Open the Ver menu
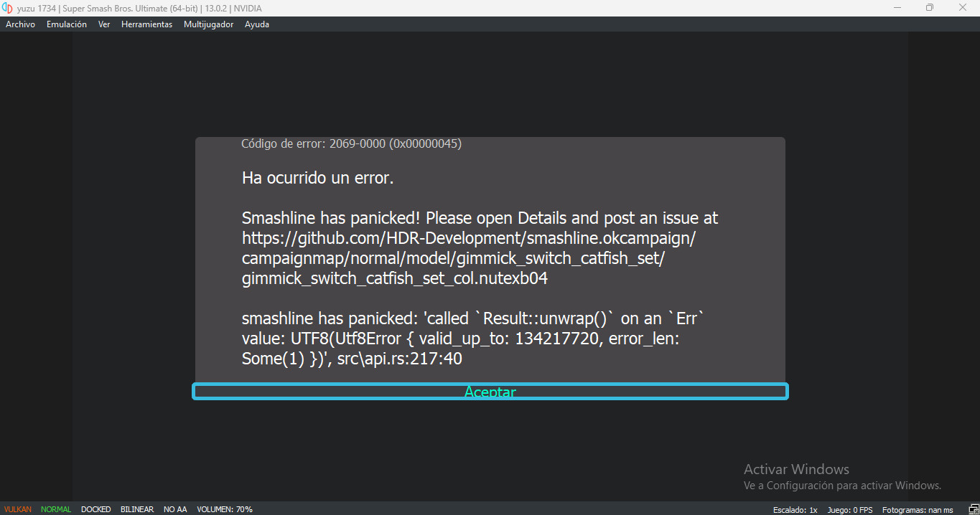This screenshot has height=515, width=980. 104,24
